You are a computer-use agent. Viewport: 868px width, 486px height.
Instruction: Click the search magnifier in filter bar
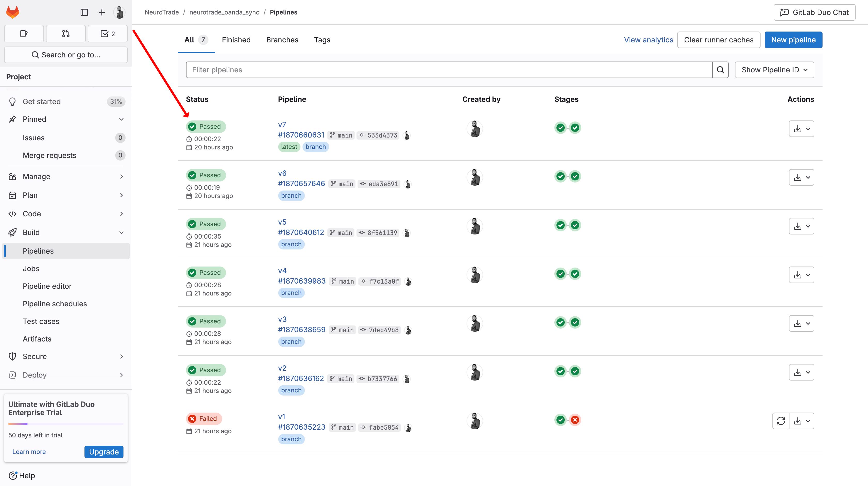click(x=720, y=70)
